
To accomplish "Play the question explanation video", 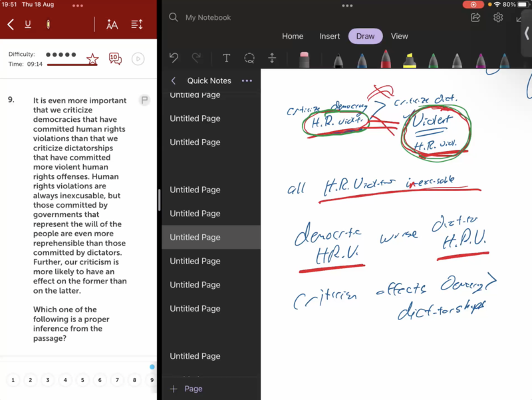I will tap(138, 59).
